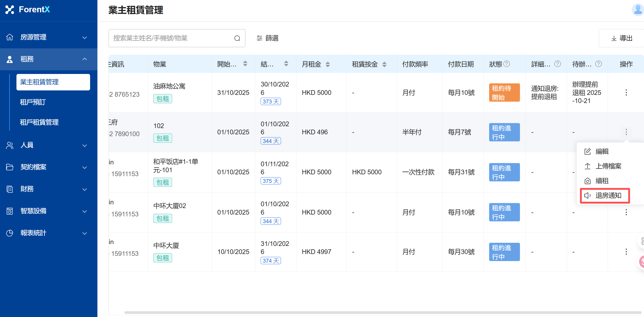Sort by 月租金 column
Viewport: 644px width, 317px height.
(328, 64)
